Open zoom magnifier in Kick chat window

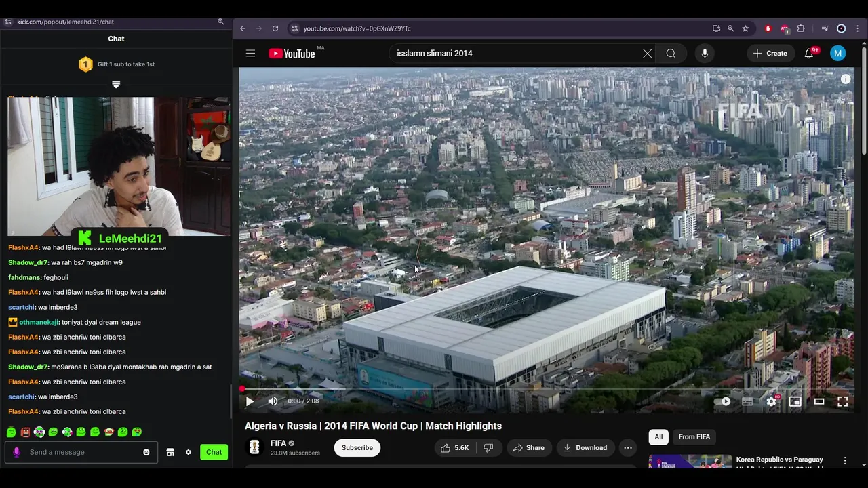pyautogui.click(x=220, y=22)
